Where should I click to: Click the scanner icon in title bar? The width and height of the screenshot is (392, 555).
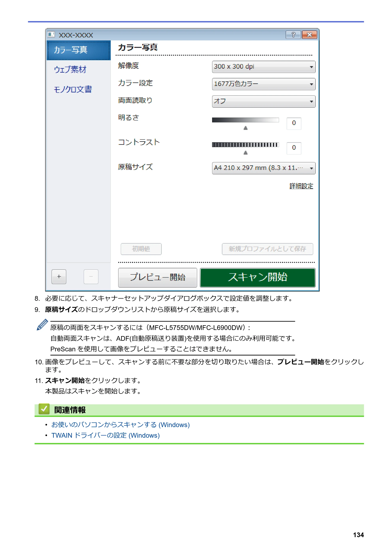tap(51, 35)
